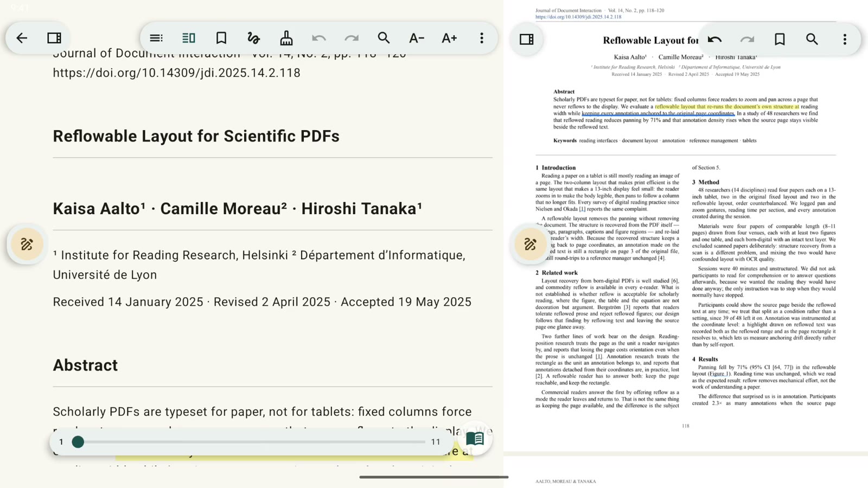The height and width of the screenshot is (488, 868).
Task: Go back using the left pane arrow
Action: [22, 38]
